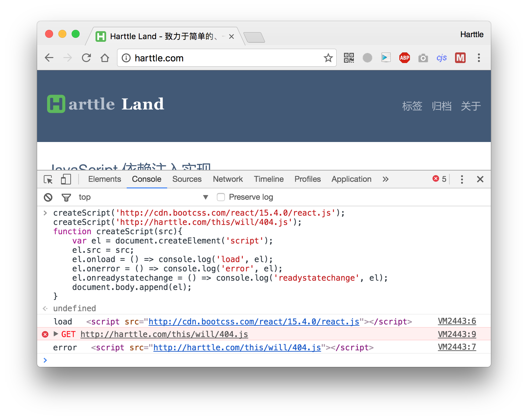Screen dimensions: 528x420
Task: Open source location VM2443:6
Action: click(457, 321)
